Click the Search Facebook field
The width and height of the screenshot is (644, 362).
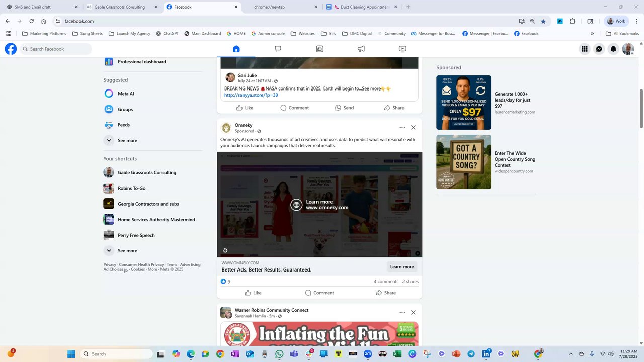(x=56, y=49)
